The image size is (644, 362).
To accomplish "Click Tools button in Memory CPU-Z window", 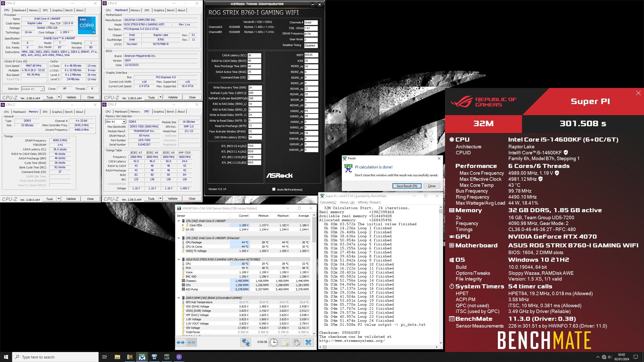I will 50,199.
